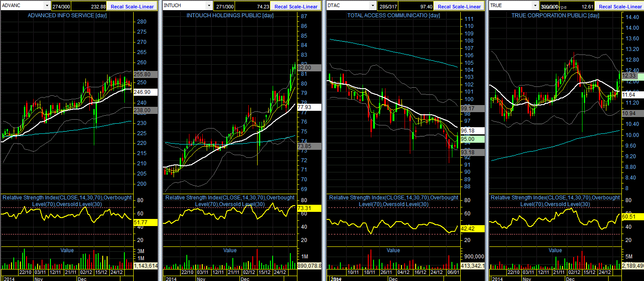Viewport: 644px width, 281px height.
Task: Select the 285/317 counter field
Action: pyautogui.click(x=387, y=7)
